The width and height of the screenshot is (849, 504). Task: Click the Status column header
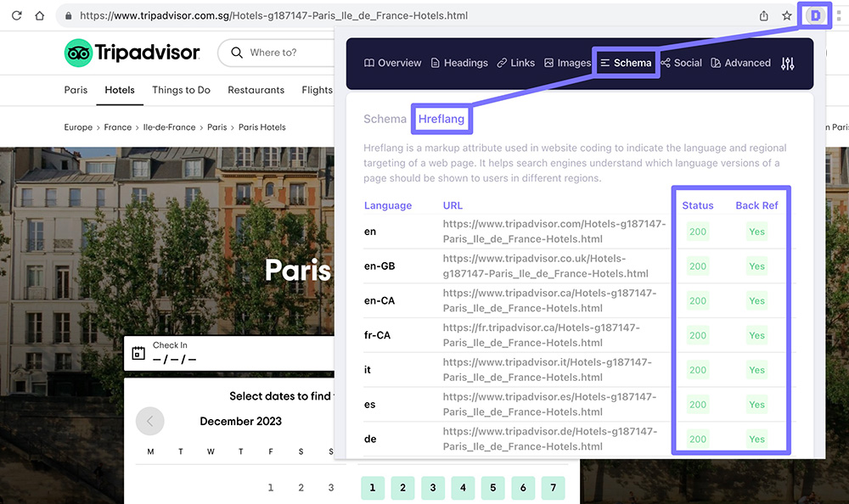click(697, 205)
